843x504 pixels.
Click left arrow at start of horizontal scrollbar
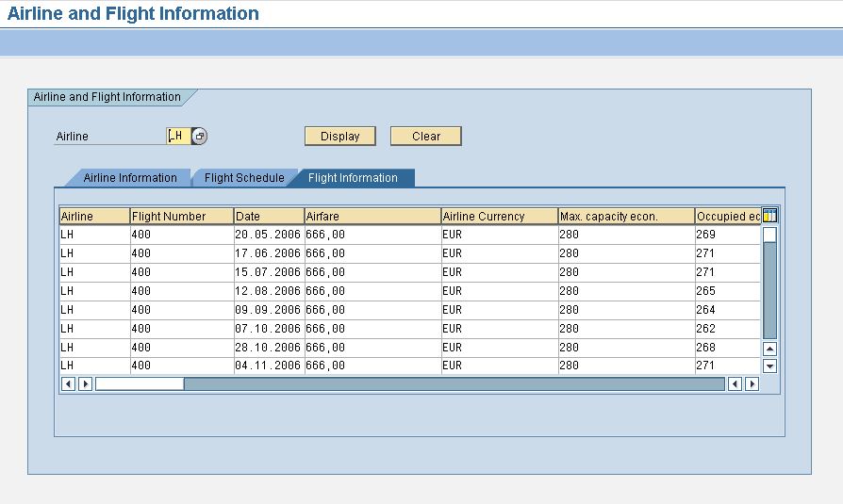click(x=68, y=383)
